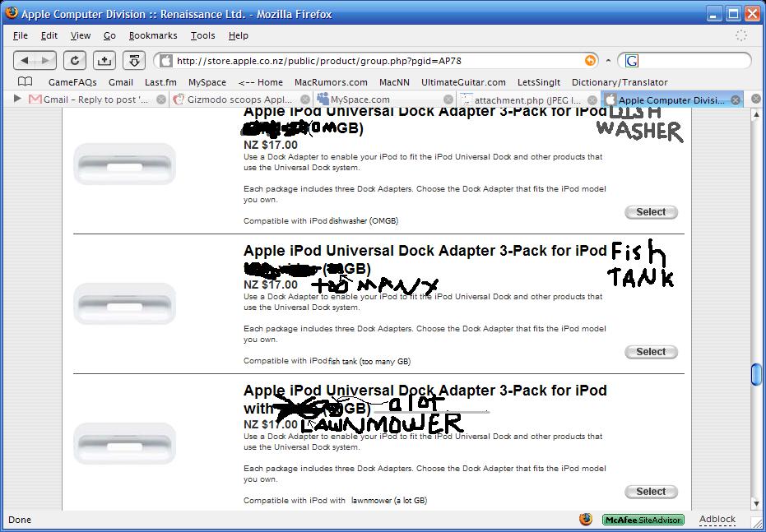Click the fish tank product title heading

tap(425, 259)
